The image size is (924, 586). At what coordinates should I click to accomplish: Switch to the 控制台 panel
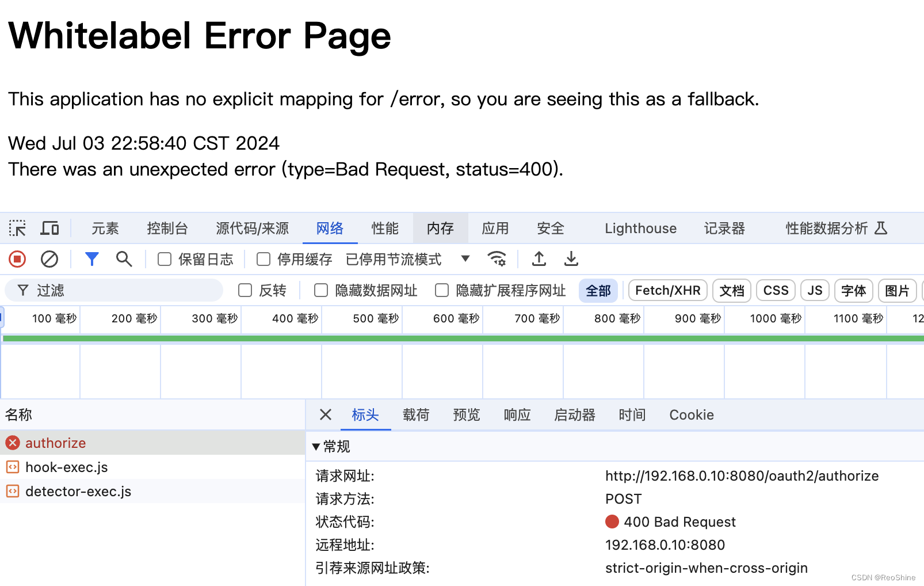pyautogui.click(x=167, y=228)
